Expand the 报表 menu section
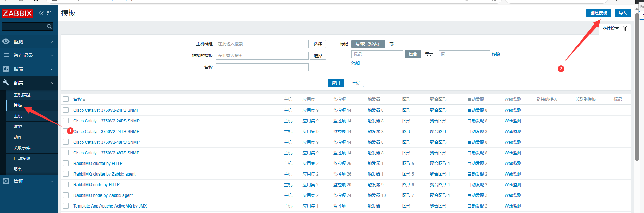This screenshot has height=213, width=644. click(x=29, y=69)
